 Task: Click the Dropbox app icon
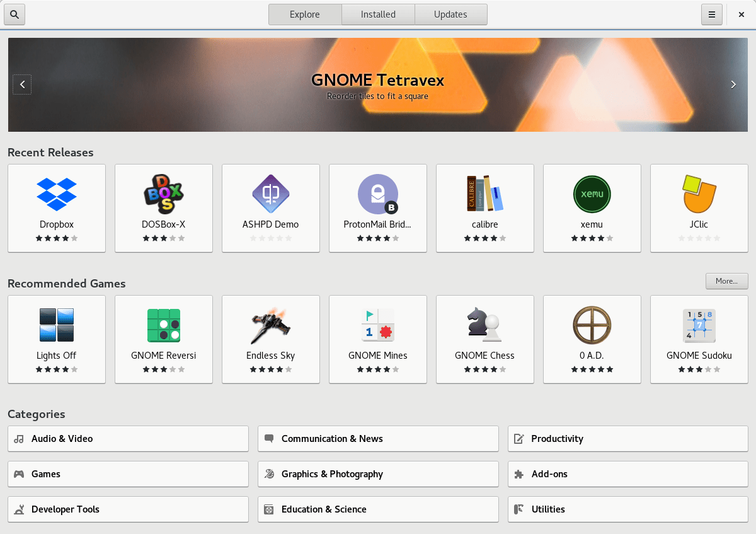(57, 194)
